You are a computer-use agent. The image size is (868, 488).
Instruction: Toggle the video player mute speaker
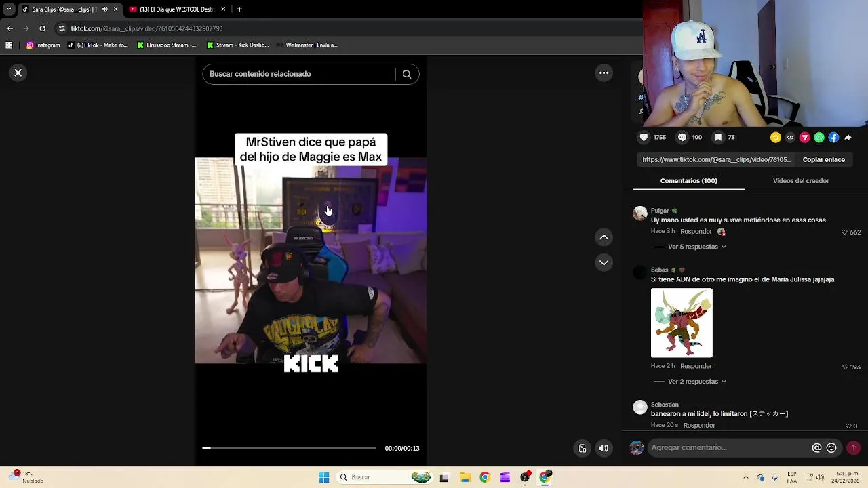604,448
